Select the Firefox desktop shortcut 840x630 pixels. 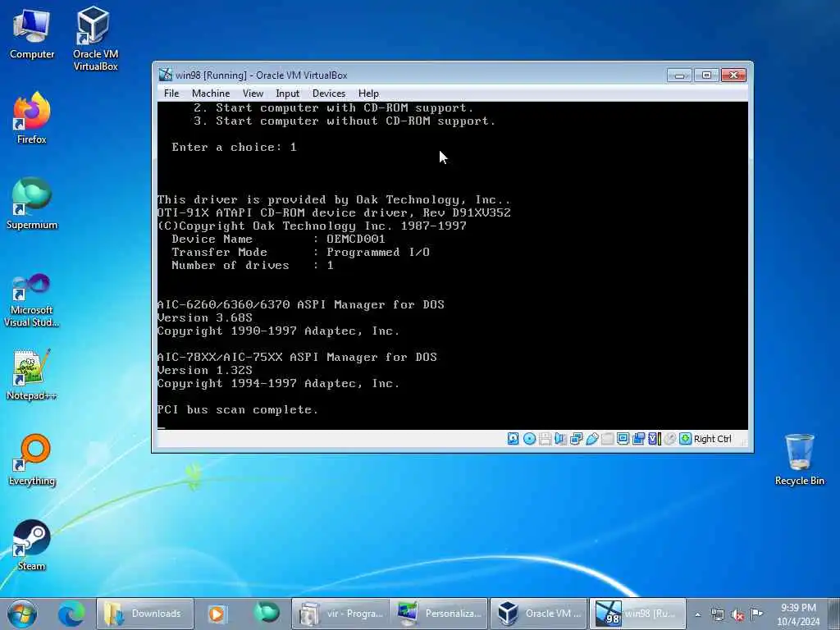(32, 118)
